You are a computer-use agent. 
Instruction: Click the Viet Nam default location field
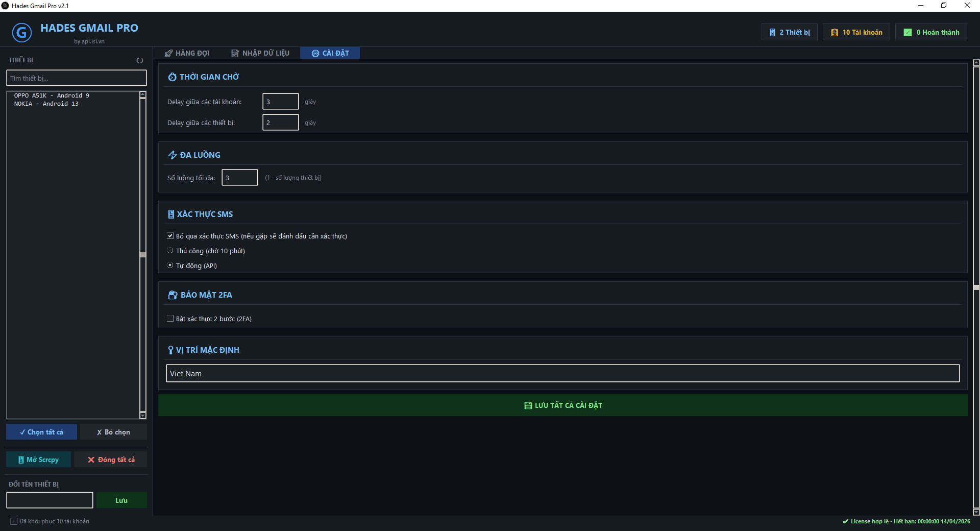(562, 373)
